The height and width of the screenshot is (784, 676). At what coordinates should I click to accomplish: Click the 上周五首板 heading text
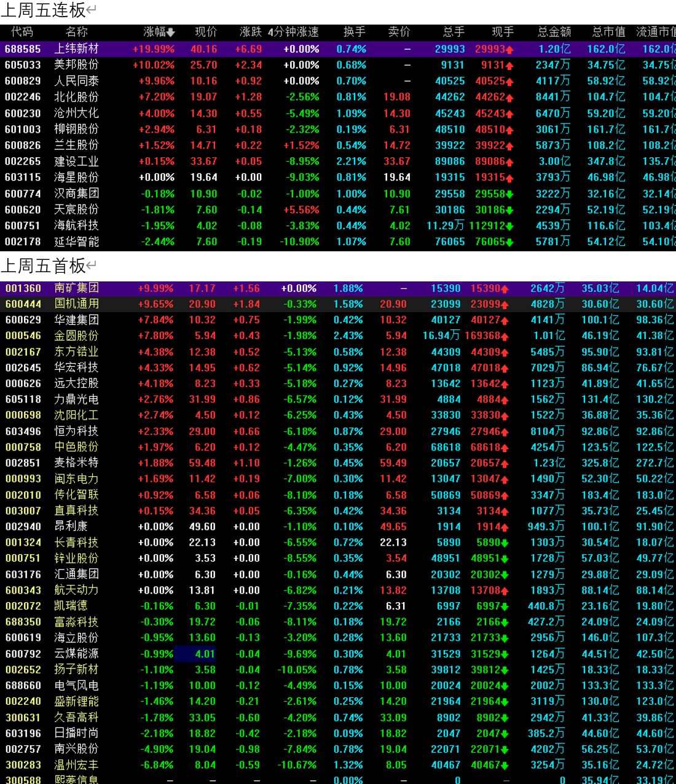point(43,266)
